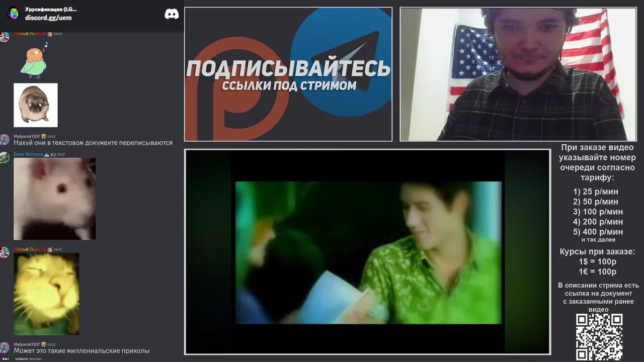Select the text 4) 200 р/мин
This screenshot has height=362, width=644.
pyautogui.click(x=598, y=222)
